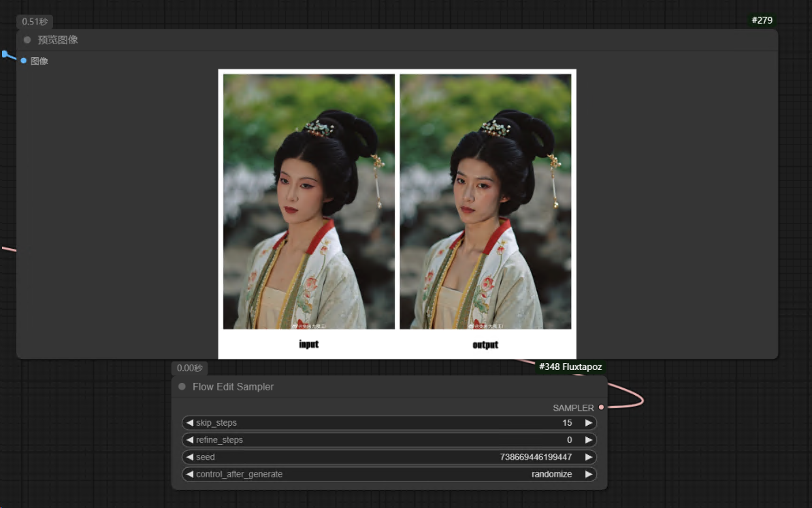Click the 图像 input port
Screen dimensions: 812x508
[24, 61]
